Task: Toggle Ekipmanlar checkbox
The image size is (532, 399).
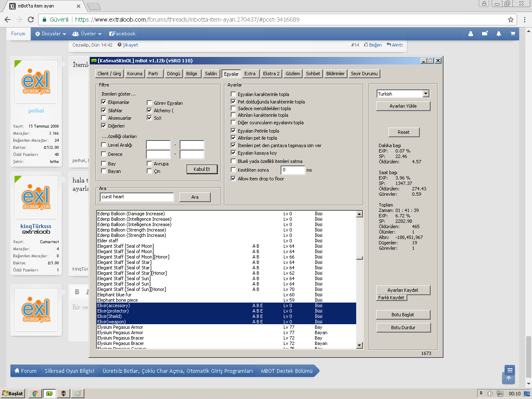Action: (103, 102)
